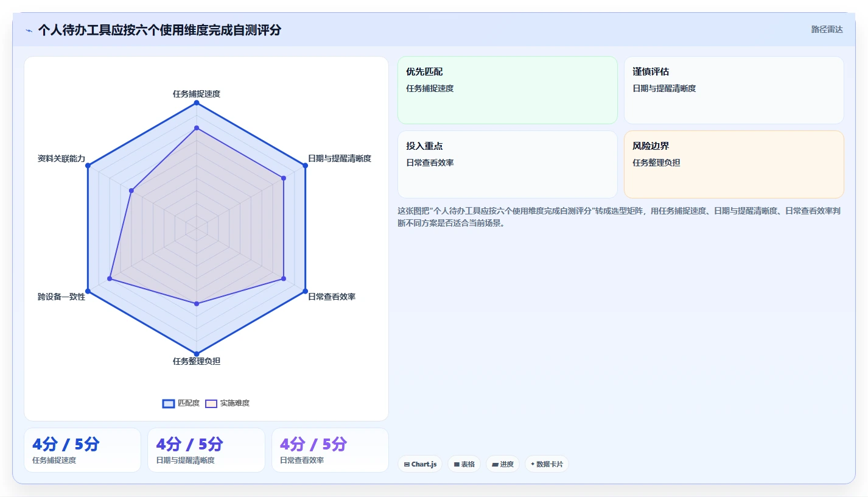The image size is (868, 497).
Task: Click 日期与提醒清晰度 caption in the bottom score card
Action: [185, 460]
